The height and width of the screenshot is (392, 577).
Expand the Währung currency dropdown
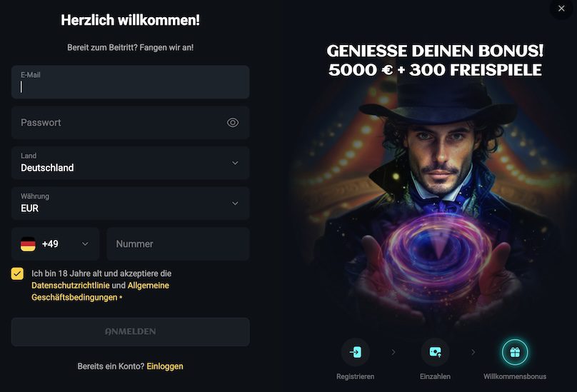(130, 203)
